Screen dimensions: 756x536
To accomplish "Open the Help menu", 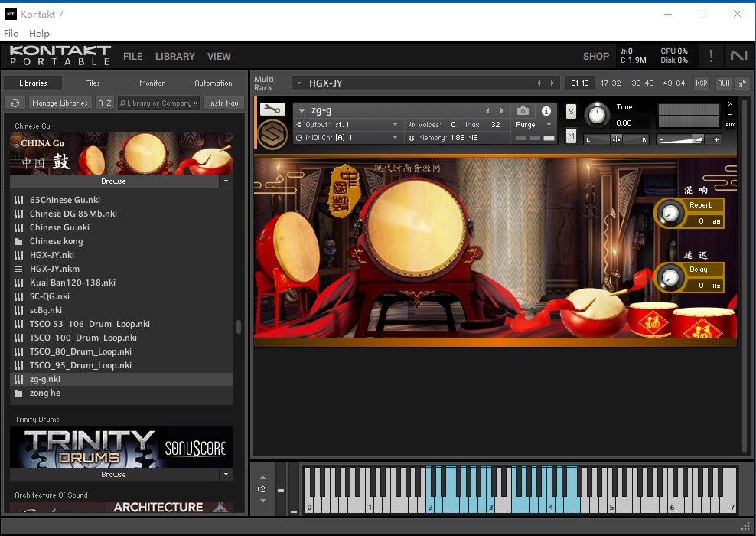I will point(39,33).
